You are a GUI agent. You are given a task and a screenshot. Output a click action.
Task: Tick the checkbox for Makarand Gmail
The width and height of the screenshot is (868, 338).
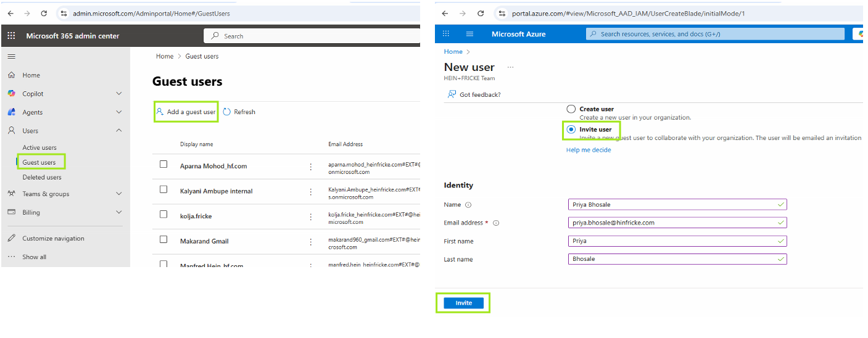[x=163, y=239]
